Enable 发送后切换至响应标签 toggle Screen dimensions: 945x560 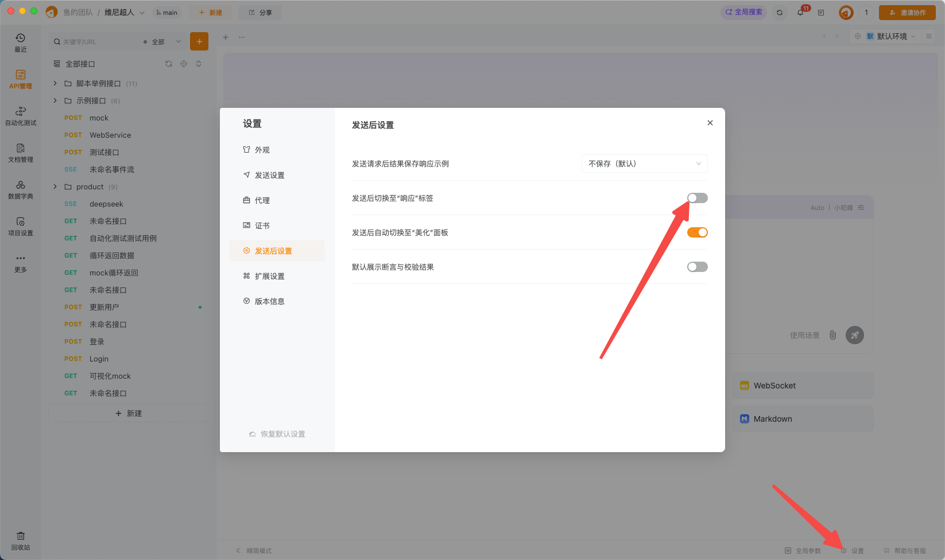697,198
